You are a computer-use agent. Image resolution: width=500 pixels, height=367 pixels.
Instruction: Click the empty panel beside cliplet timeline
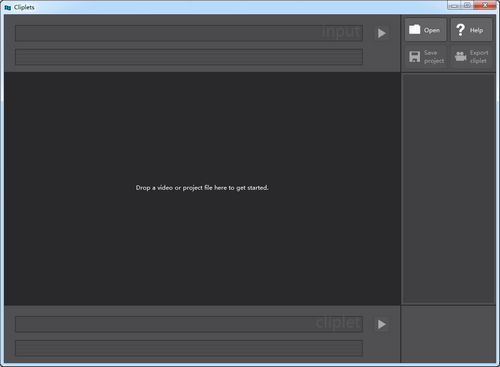[x=448, y=334]
